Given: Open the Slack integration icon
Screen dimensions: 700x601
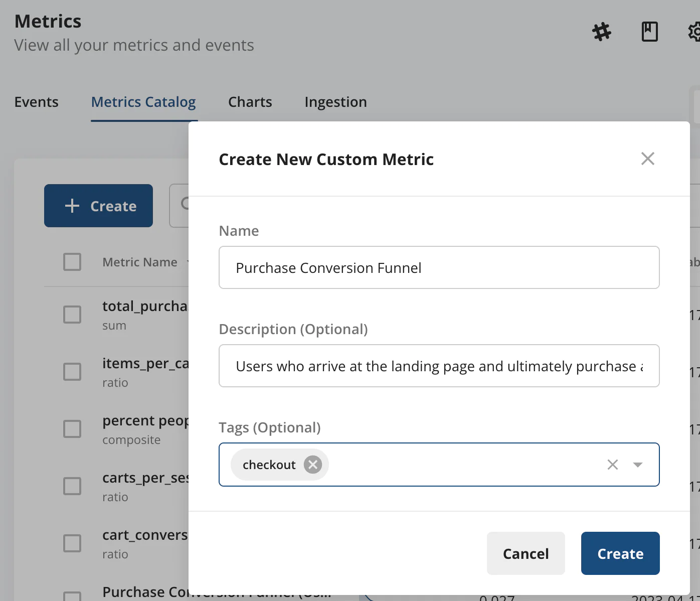Looking at the screenshot, I should click(x=602, y=32).
